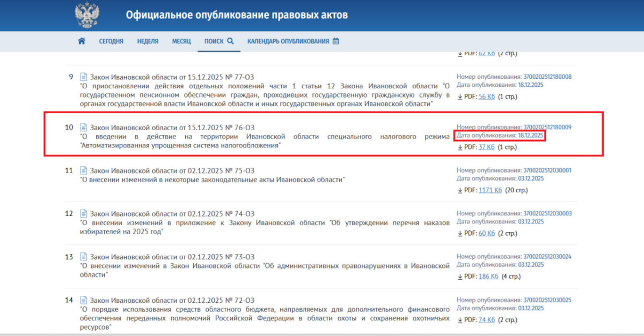
Task: Go to the home page icon
Action: (82, 41)
